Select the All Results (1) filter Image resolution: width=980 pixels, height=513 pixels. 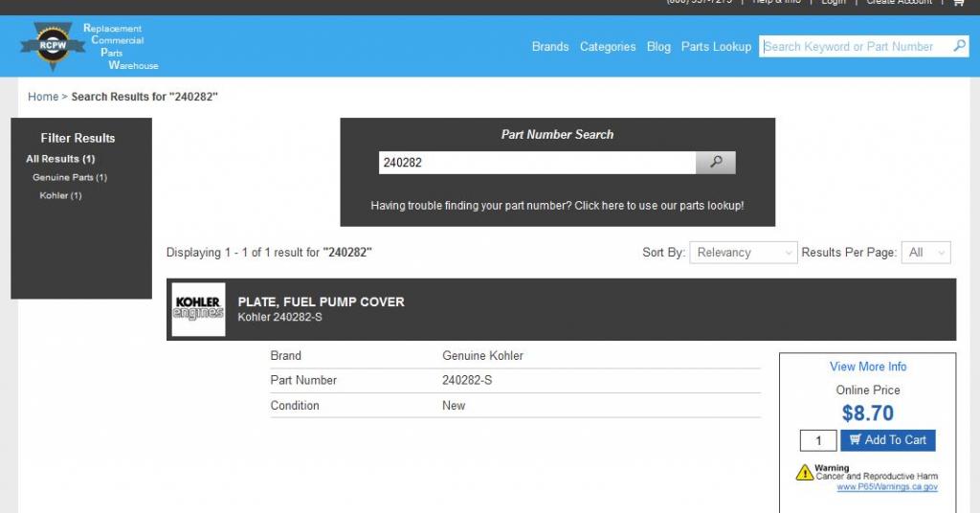pyautogui.click(x=60, y=159)
